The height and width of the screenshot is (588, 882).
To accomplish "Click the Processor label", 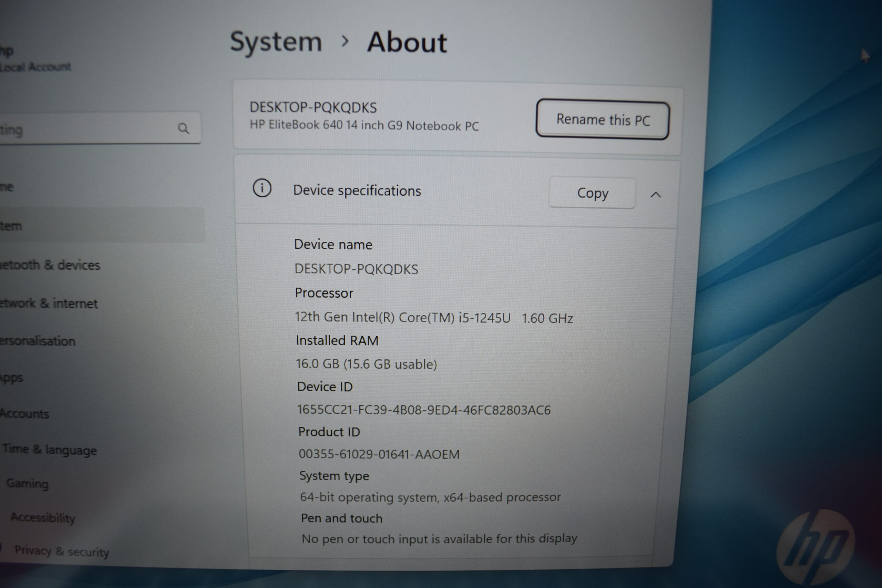I will 324,293.
